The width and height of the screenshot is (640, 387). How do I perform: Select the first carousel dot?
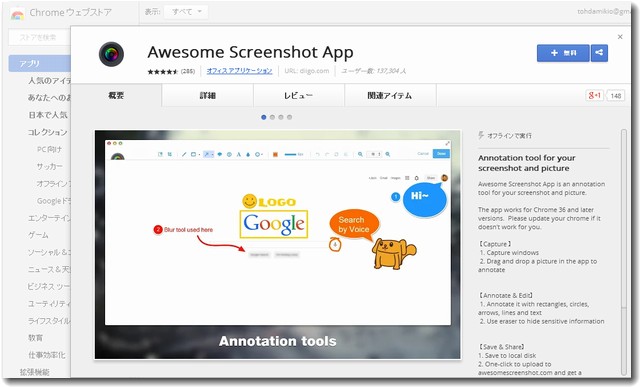pyautogui.click(x=264, y=117)
